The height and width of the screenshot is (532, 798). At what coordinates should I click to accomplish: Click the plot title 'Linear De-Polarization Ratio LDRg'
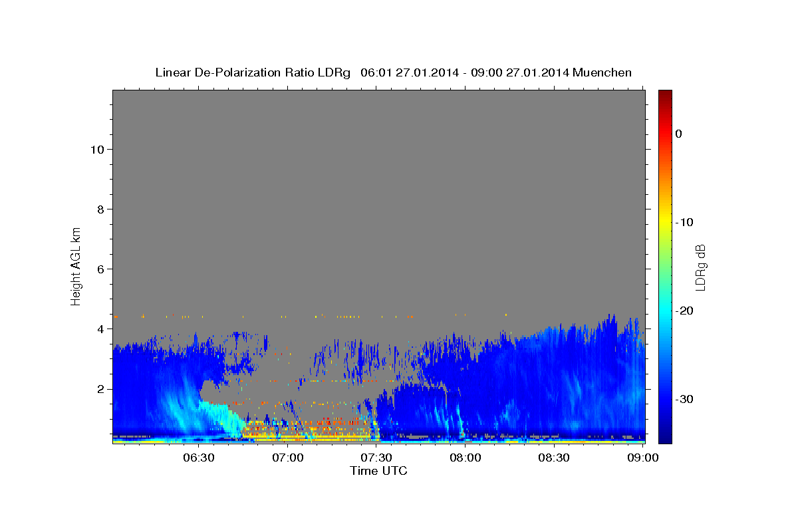click(x=252, y=72)
